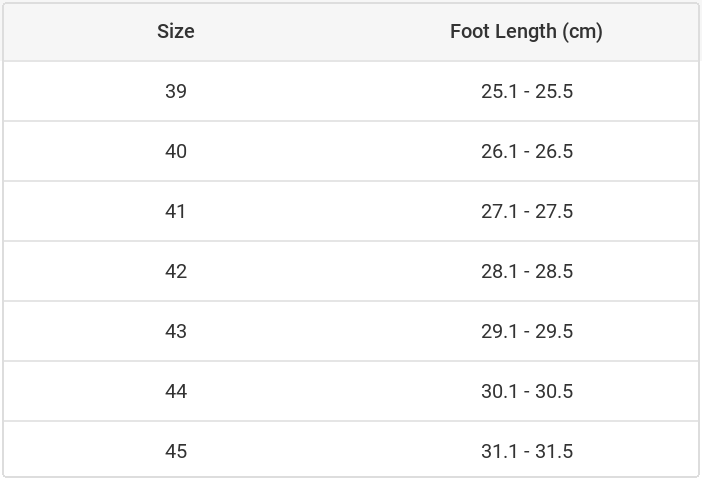Screen dimensions: 702x480
Task: Click the Foot Length (cm) column header
Action: tap(526, 31)
